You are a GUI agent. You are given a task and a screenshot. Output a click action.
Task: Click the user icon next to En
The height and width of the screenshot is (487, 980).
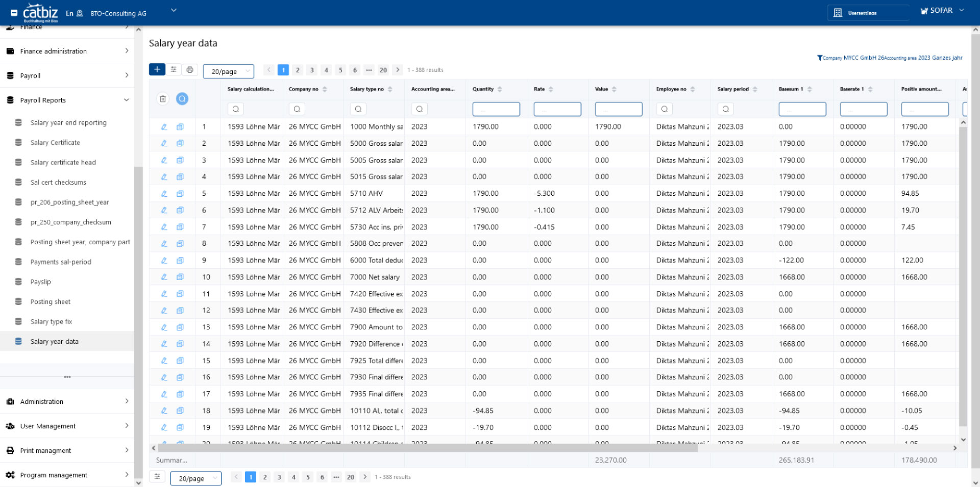click(x=80, y=14)
